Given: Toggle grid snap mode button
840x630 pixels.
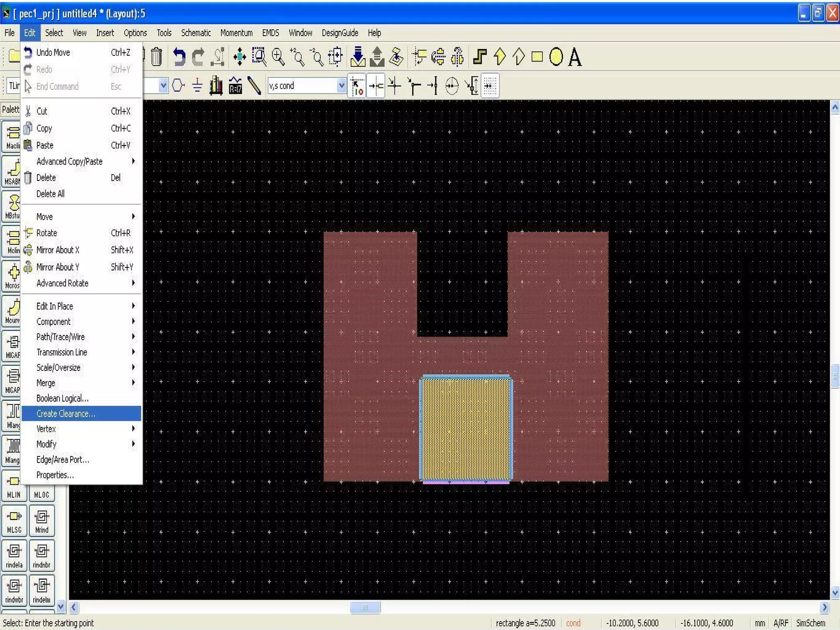Looking at the screenshot, I should 490,86.
